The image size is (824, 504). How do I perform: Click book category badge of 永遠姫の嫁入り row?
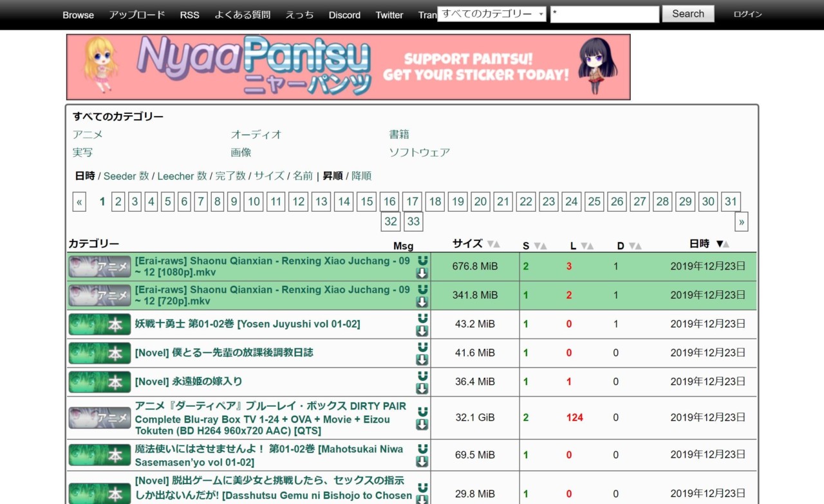click(x=100, y=382)
